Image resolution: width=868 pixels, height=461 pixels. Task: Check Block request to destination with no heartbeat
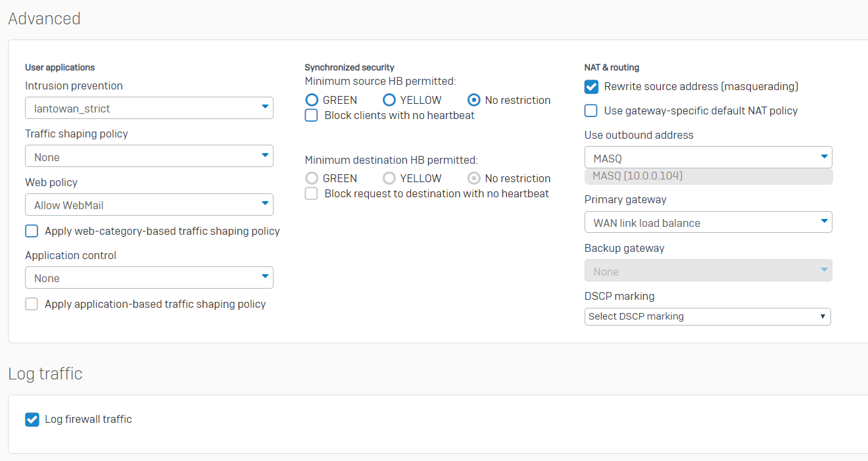pyautogui.click(x=312, y=193)
